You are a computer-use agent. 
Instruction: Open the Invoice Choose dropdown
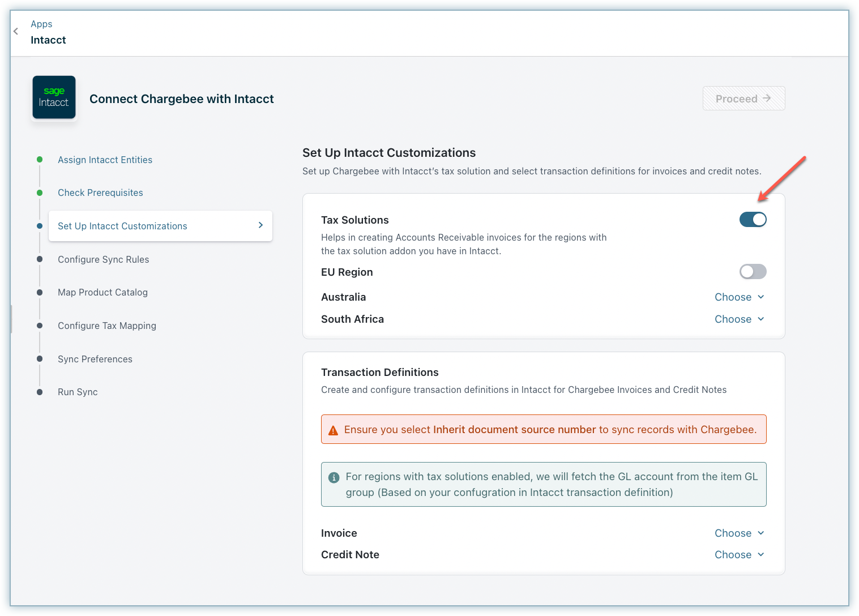tap(739, 533)
